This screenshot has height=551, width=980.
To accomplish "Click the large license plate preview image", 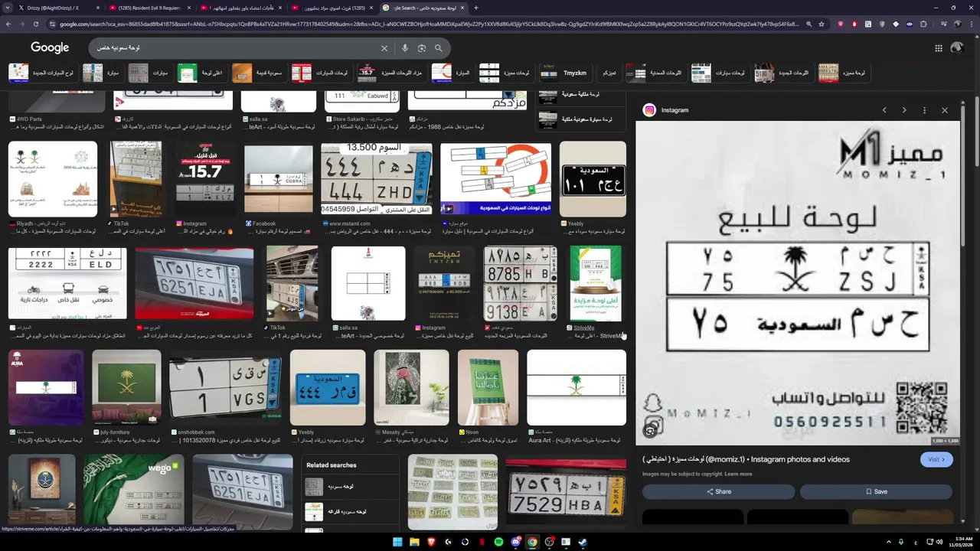I will point(797,283).
